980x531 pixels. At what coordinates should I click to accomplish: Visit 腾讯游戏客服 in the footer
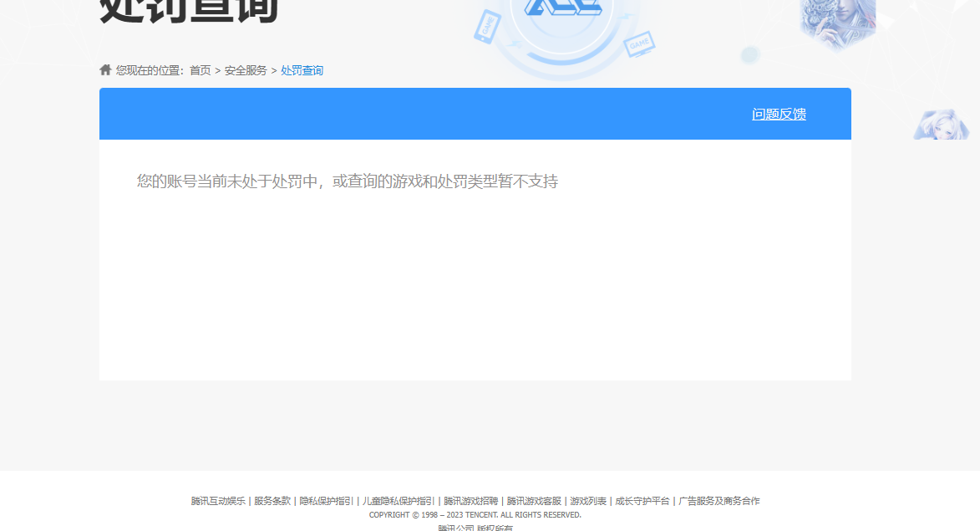click(534, 501)
